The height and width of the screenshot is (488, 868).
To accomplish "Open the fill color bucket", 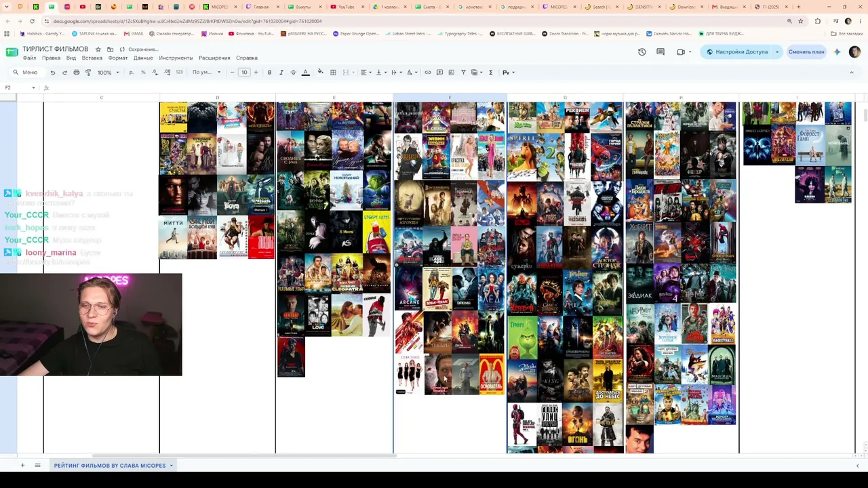I will pos(321,73).
